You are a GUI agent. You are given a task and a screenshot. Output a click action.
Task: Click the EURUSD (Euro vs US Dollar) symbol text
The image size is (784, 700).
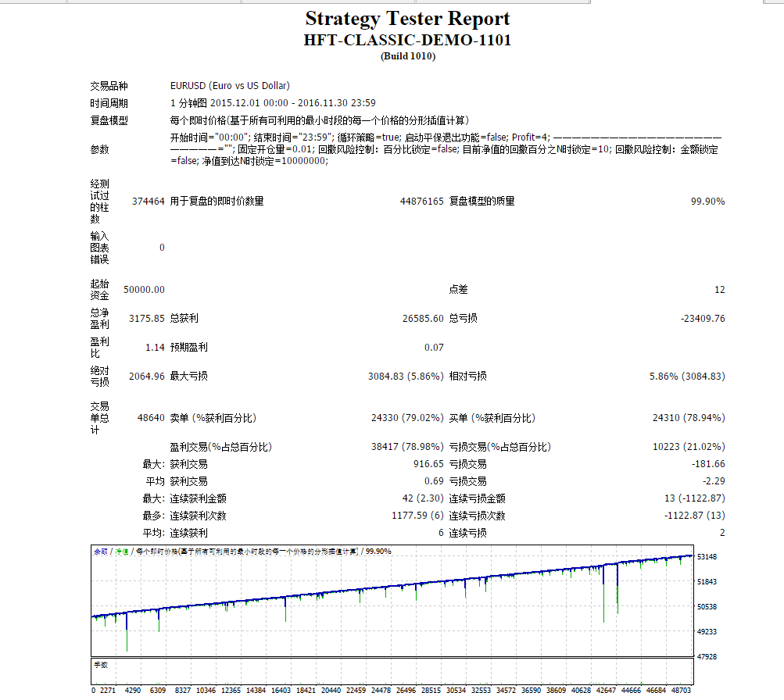230,86
